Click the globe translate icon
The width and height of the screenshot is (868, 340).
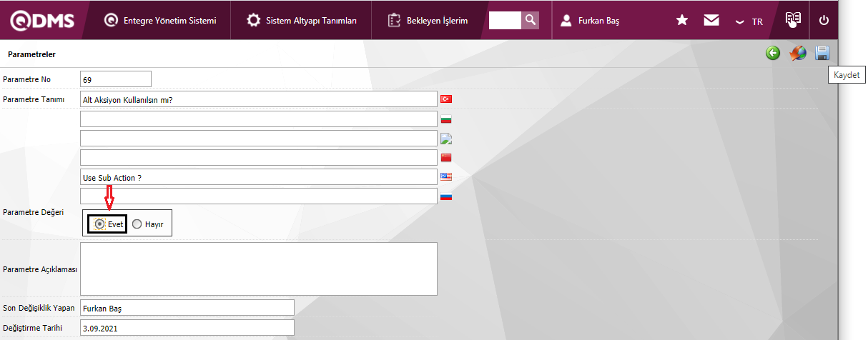pos(798,54)
